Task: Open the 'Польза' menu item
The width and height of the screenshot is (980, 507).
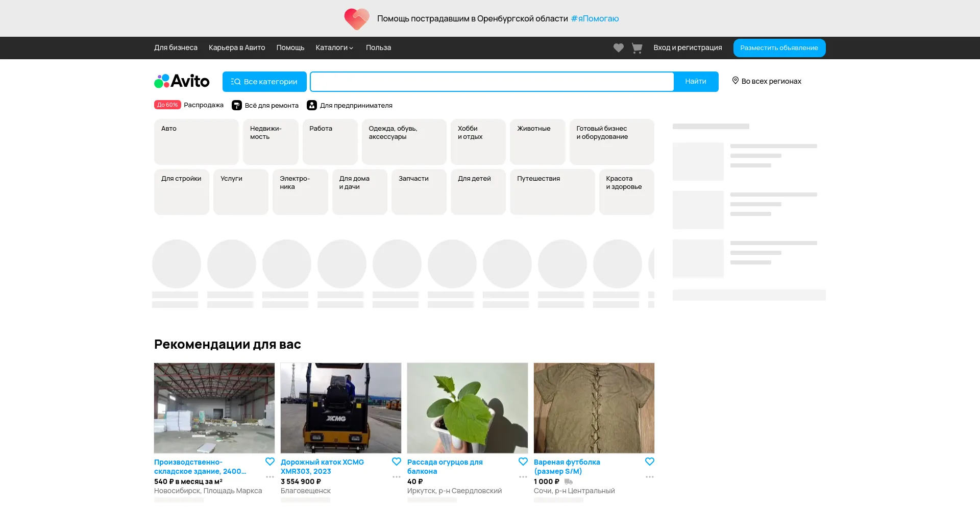Action: tap(378, 47)
